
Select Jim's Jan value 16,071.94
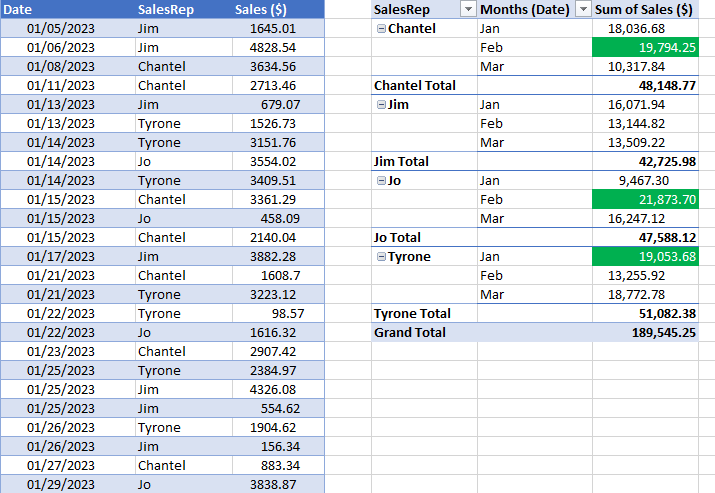(x=645, y=104)
